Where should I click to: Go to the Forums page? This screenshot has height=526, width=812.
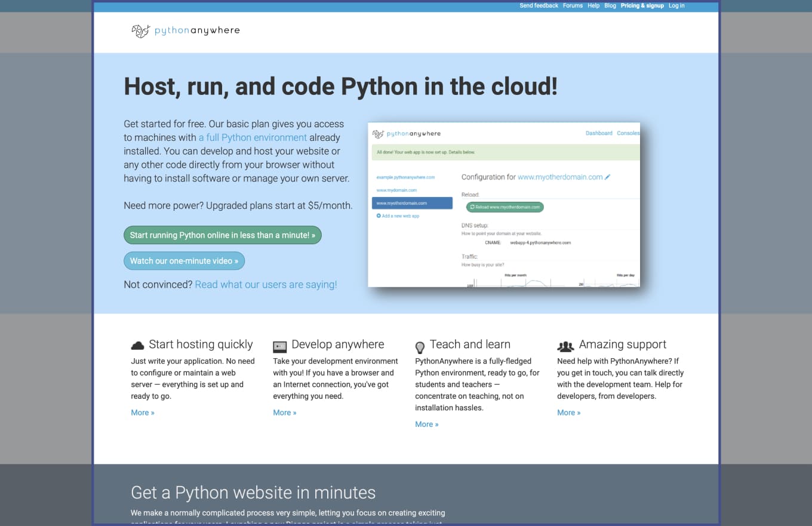tap(573, 6)
